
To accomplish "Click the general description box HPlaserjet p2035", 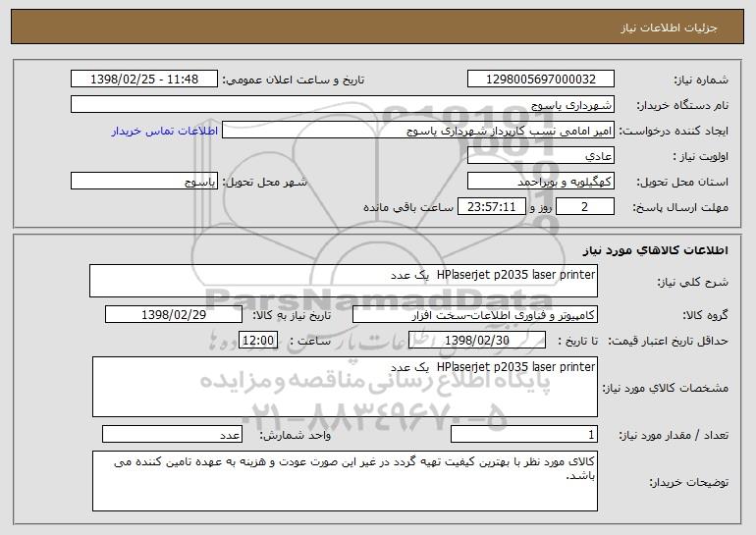I will 344,281.
